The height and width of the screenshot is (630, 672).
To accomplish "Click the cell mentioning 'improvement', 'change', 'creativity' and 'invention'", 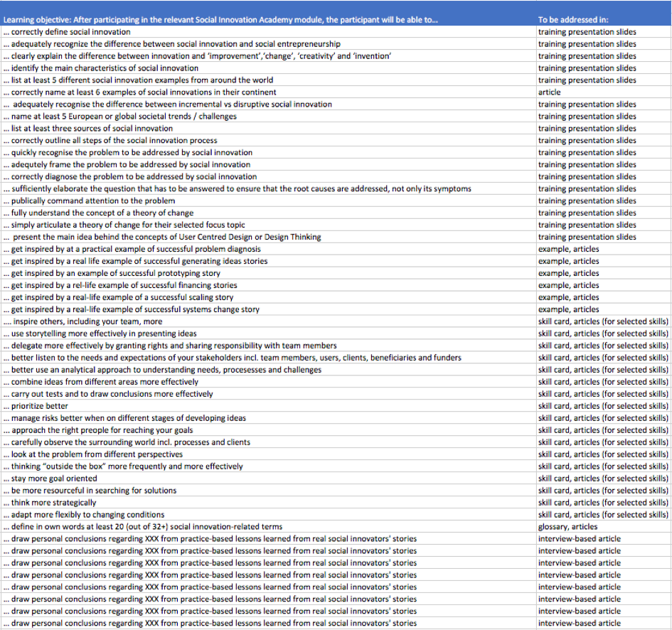I will coord(268,55).
